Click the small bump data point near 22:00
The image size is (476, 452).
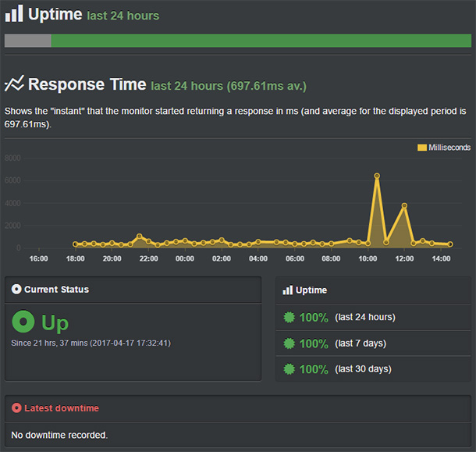tap(140, 237)
